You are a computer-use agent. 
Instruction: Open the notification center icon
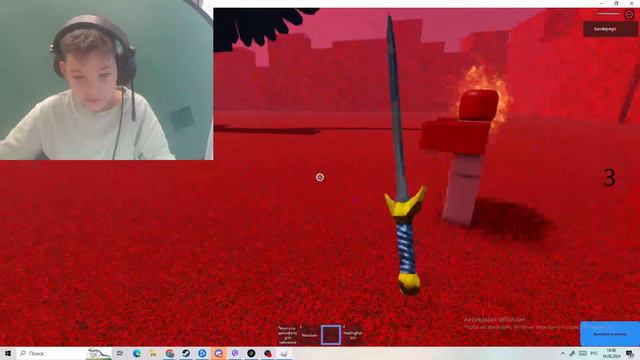coord(630,353)
